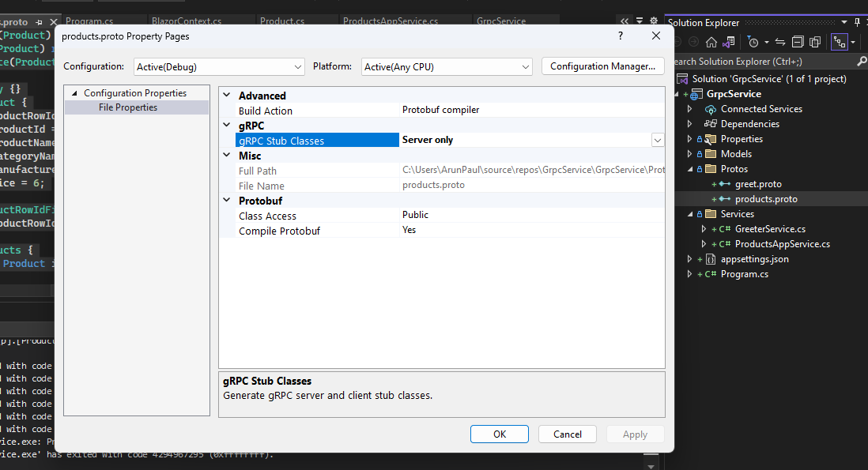Open gRPC Stub Classes value dropdown arrow
The width and height of the screenshot is (868, 470).
click(x=657, y=140)
